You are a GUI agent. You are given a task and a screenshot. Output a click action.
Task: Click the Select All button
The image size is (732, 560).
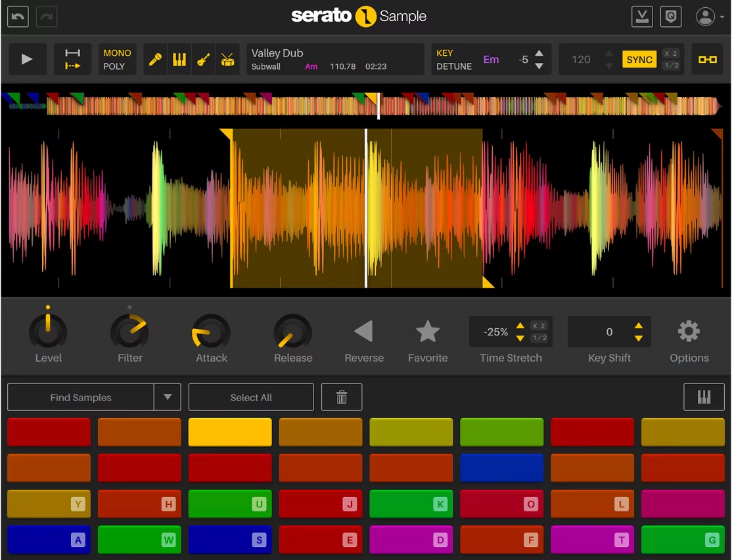(x=251, y=397)
